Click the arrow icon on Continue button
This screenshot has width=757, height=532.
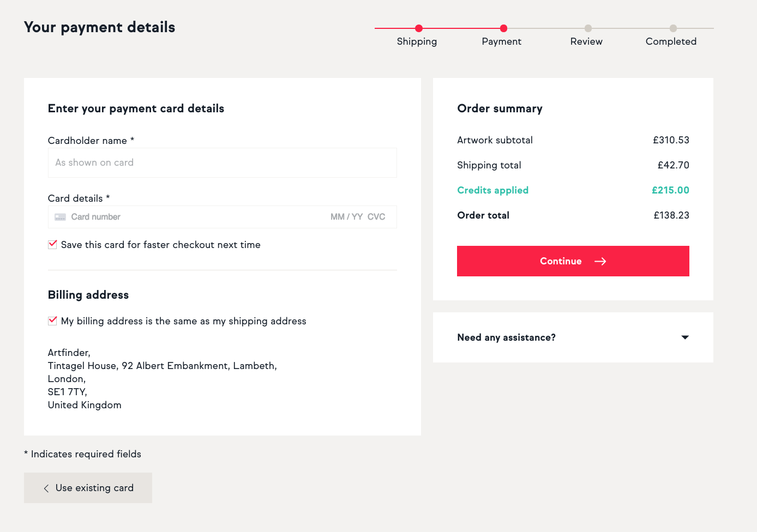click(x=600, y=262)
